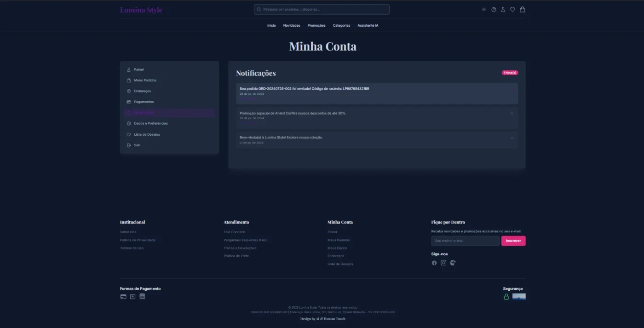Viewport: 644px width, 328px height.
Task: Open Perguntas Frequentes (FAQ) footer link
Action: pyautogui.click(x=246, y=240)
